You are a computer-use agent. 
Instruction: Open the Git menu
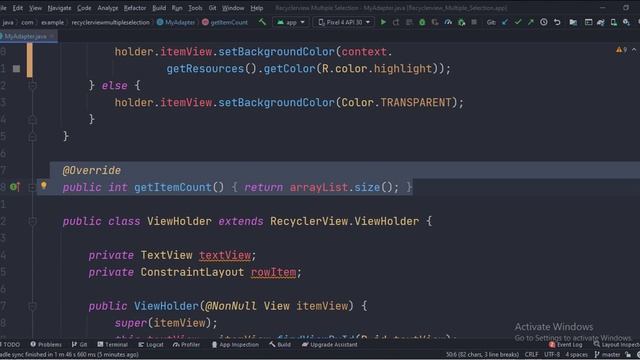(x=212, y=8)
